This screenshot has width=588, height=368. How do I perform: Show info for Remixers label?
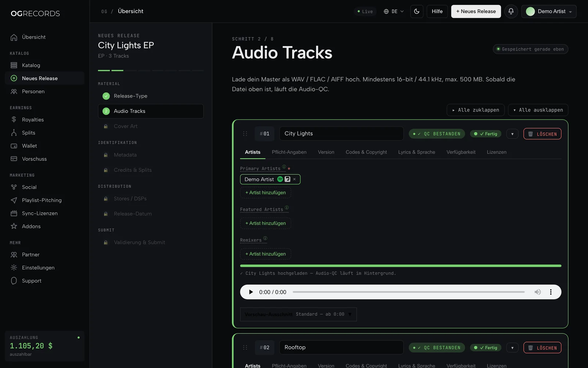265,238
